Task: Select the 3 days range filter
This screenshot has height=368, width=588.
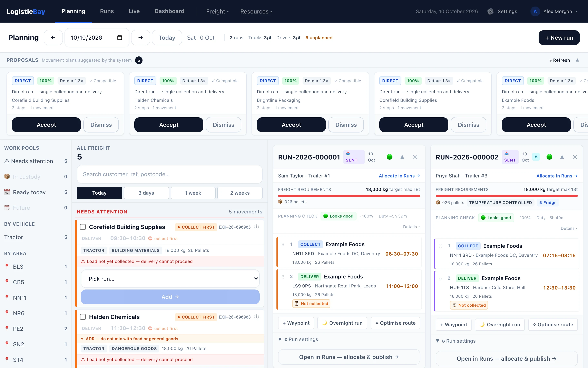Action: 146,193
